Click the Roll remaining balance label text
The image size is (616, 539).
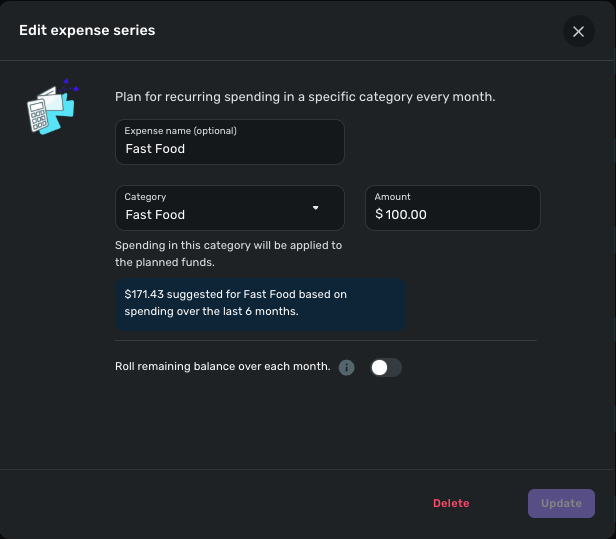pyautogui.click(x=222, y=367)
